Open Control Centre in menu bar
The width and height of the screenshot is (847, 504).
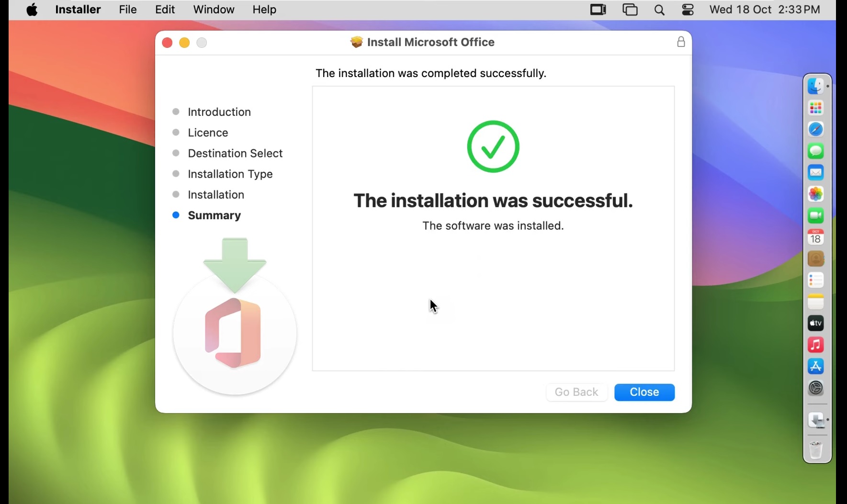tap(688, 10)
